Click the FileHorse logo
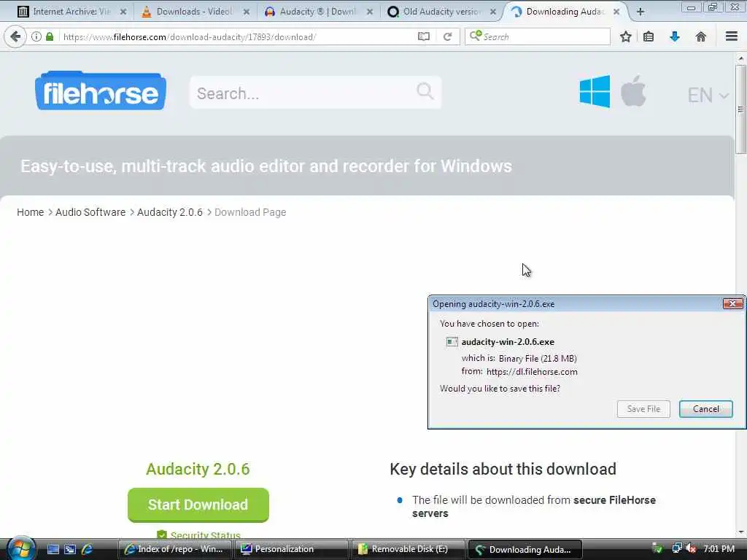Image resolution: width=747 pixels, height=560 pixels. pyautogui.click(x=101, y=90)
